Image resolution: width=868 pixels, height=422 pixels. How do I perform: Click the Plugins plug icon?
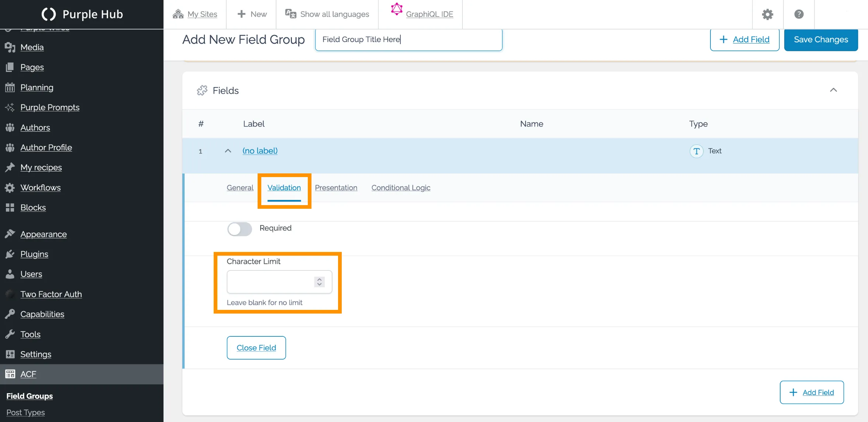click(10, 254)
